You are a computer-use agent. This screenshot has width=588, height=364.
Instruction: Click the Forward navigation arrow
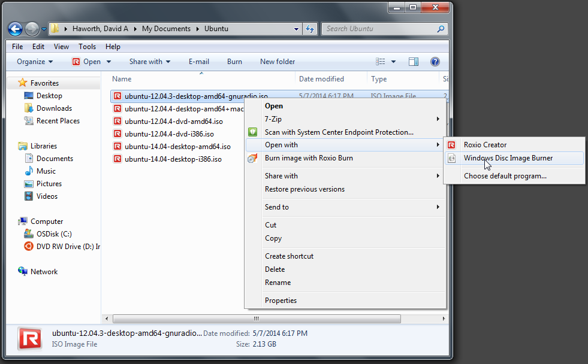32,29
